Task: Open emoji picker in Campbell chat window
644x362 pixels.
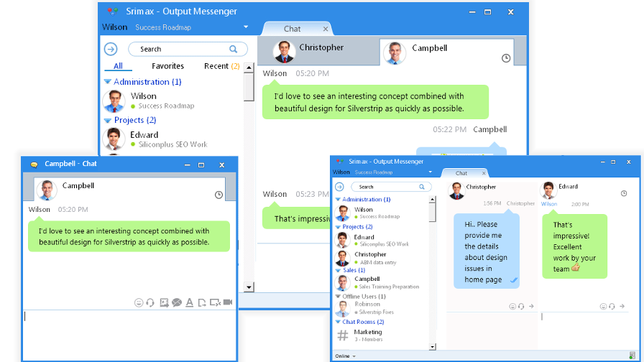Action: click(139, 302)
